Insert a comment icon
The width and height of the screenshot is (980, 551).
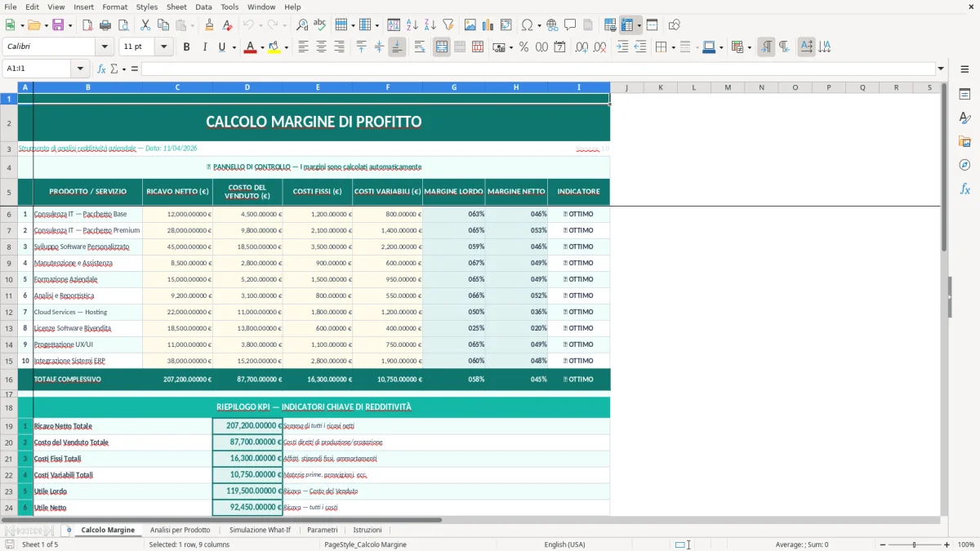tap(570, 25)
